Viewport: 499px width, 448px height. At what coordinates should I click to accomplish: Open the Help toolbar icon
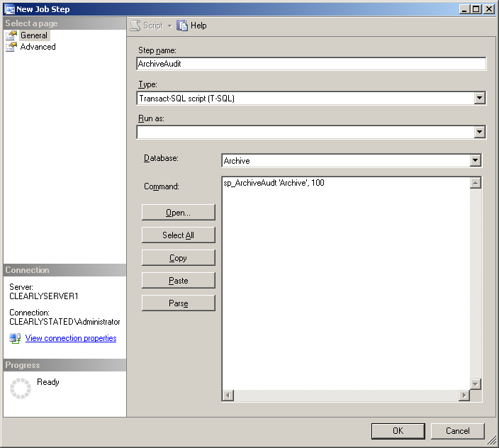pos(182,26)
